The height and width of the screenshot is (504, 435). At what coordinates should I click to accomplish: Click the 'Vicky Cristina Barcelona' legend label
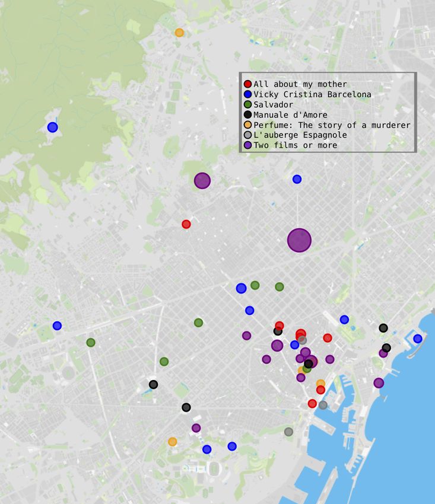point(312,94)
